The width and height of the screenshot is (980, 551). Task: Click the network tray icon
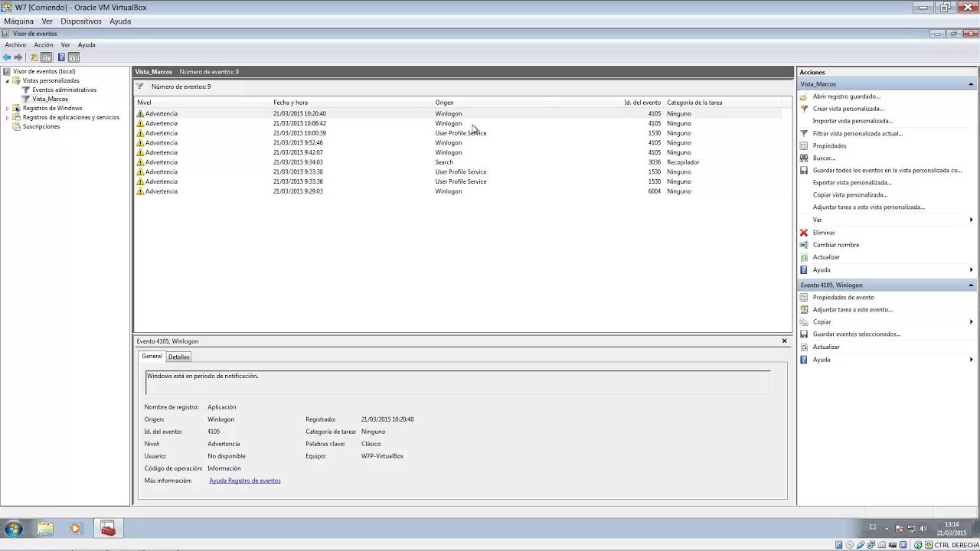(911, 529)
